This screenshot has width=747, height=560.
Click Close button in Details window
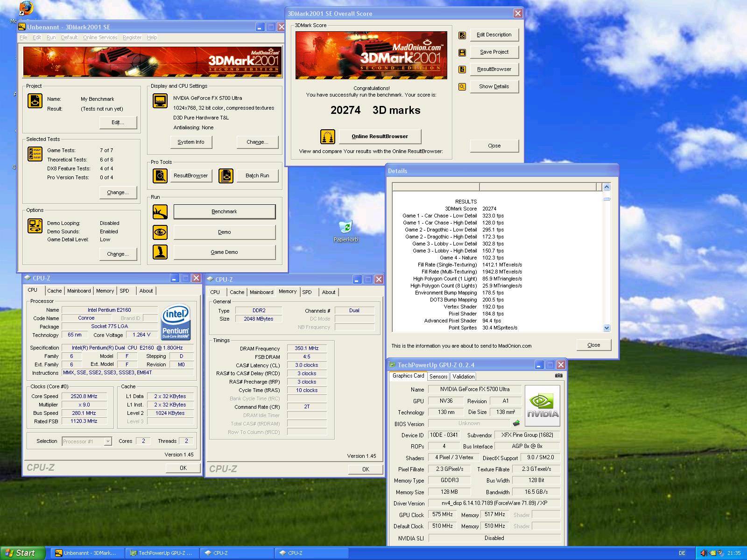tap(593, 345)
